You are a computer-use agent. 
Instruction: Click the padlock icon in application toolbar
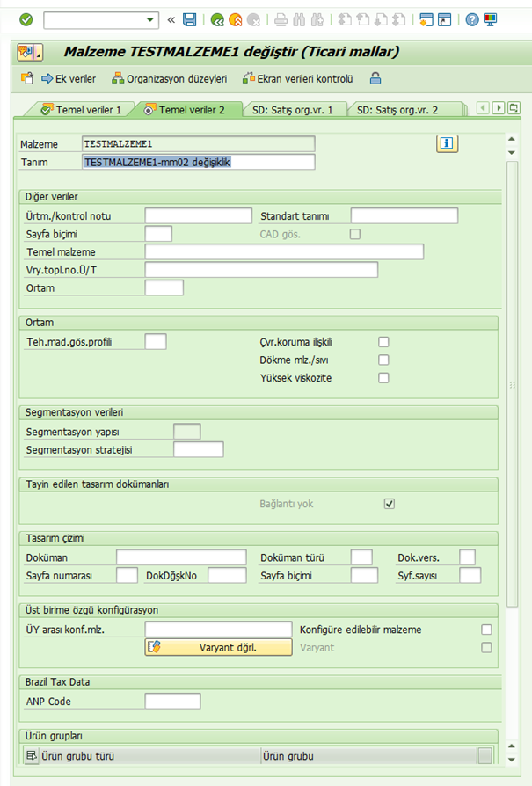[375, 78]
